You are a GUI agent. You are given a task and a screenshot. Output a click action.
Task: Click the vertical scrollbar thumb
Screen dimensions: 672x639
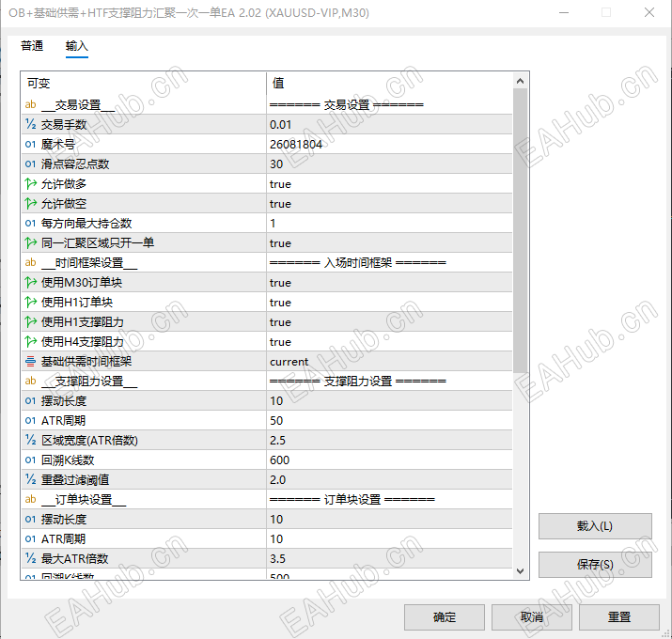coord(521,230)
